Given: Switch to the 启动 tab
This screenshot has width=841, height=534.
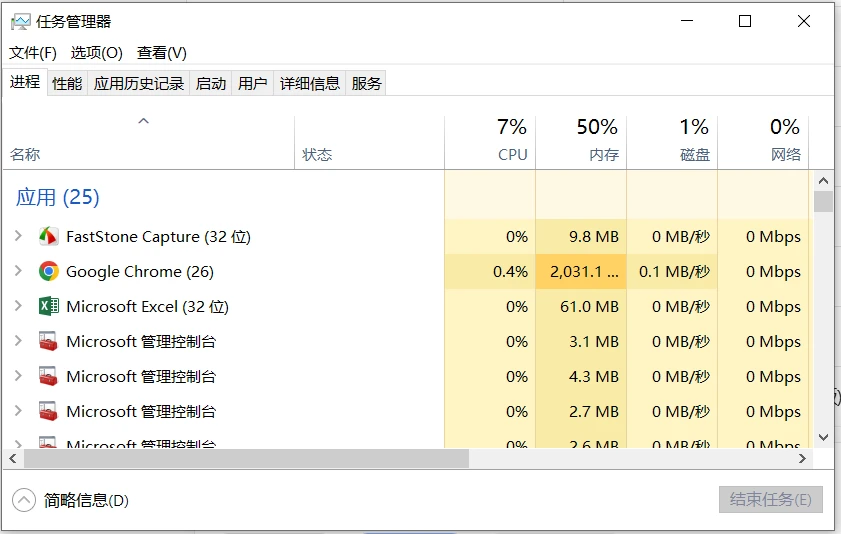Looking at the screenshot, I should tap(210, 83).
